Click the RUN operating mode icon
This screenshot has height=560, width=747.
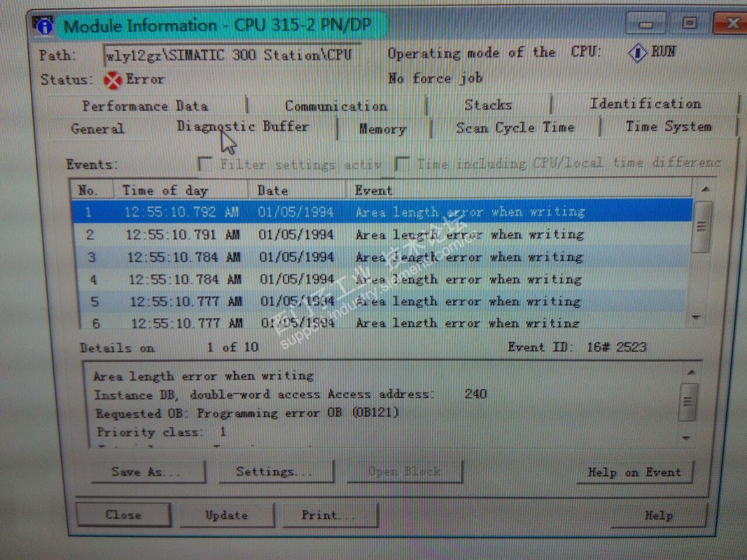637,53
